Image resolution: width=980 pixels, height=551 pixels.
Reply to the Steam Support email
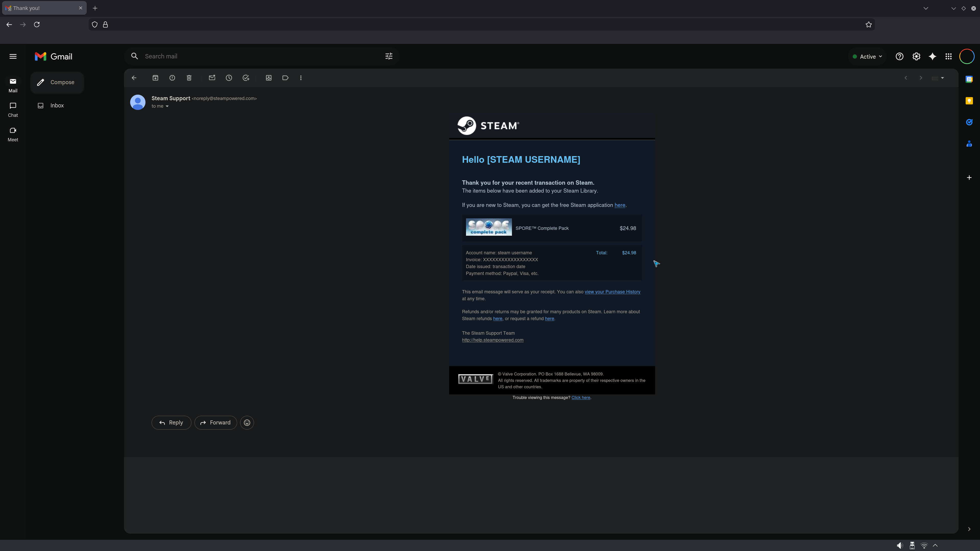click(x=171, y=423)
